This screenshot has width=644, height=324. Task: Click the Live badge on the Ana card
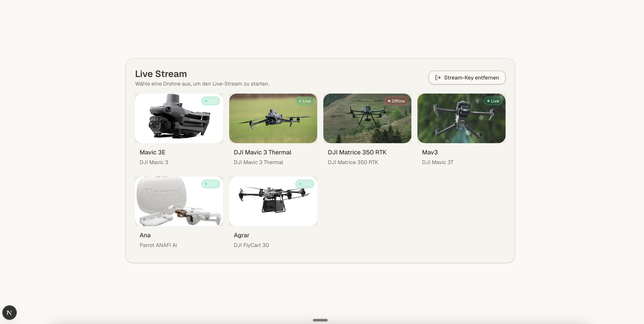[x=211, y=184]
